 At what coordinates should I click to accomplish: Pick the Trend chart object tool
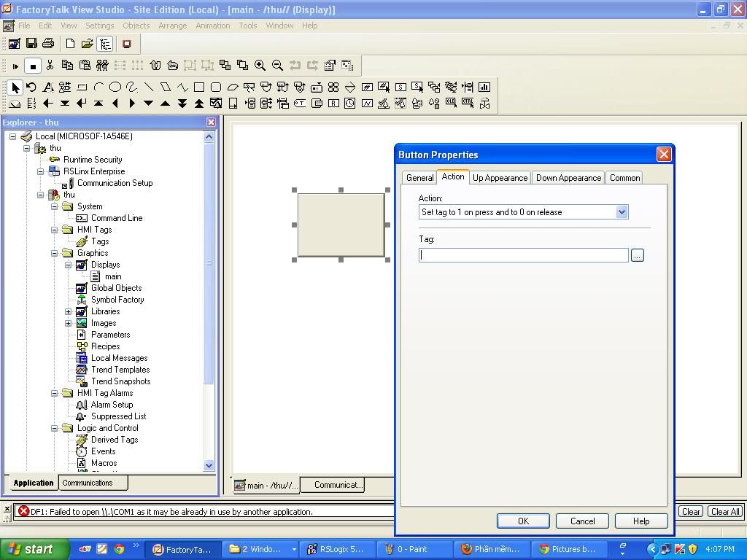click(367, 104)
